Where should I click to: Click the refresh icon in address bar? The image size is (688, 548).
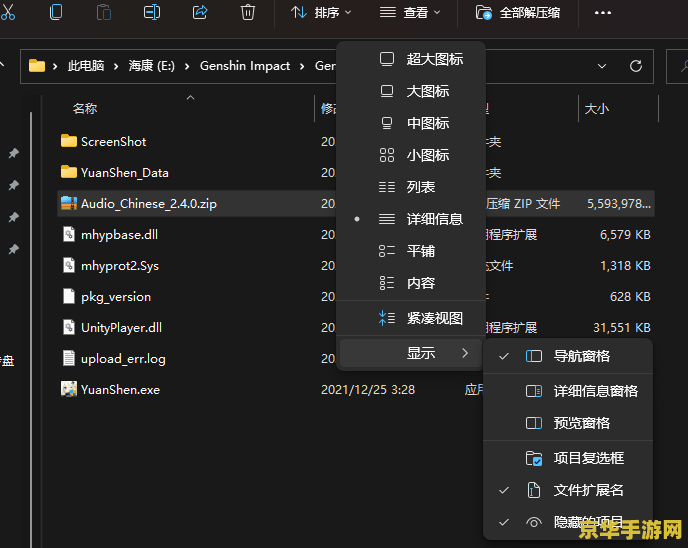(636, 66)
